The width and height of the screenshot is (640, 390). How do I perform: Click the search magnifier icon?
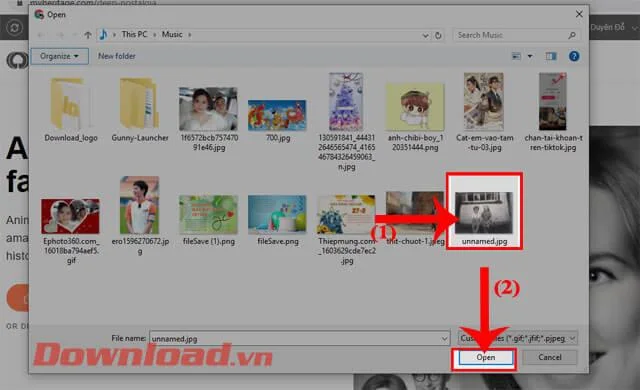click(572, 35)
